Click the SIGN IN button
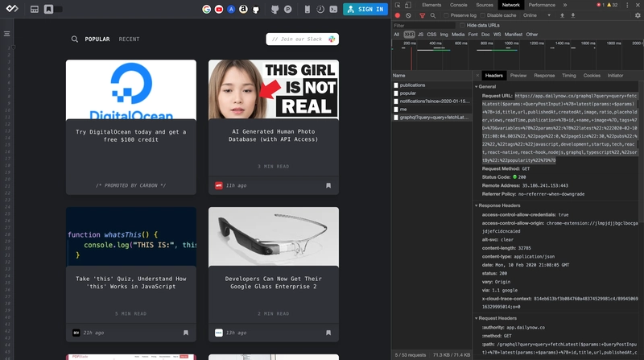644x360 pixels. tap(365, 9)
